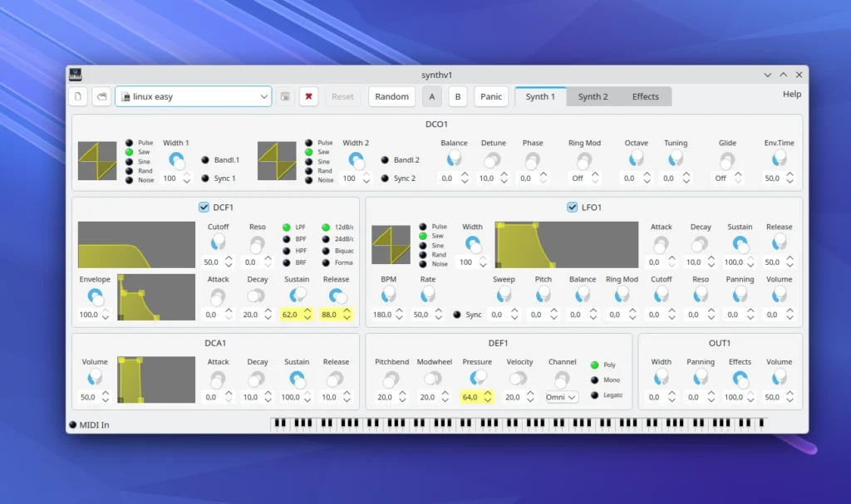The width and height of the screenshot is (851, 504).
Task: Uncheck the LFO1 enable checkbox
Action: (572, 207)
